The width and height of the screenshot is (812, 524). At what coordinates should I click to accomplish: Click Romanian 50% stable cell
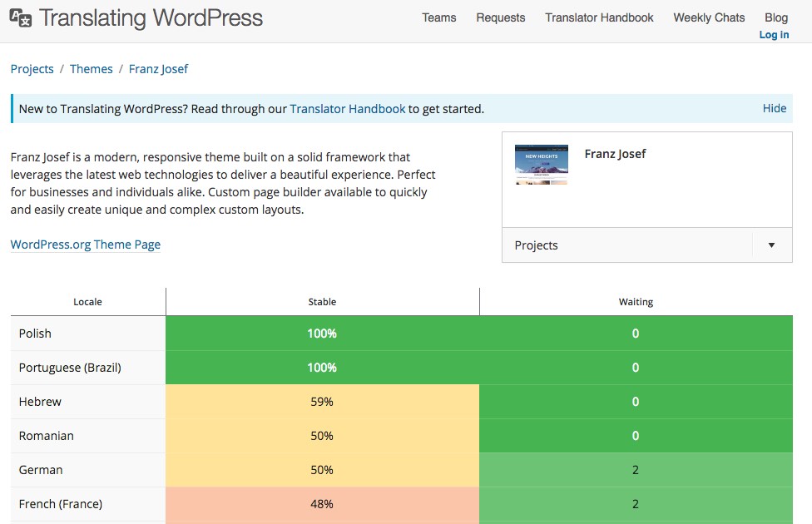[x=322, y=436]
